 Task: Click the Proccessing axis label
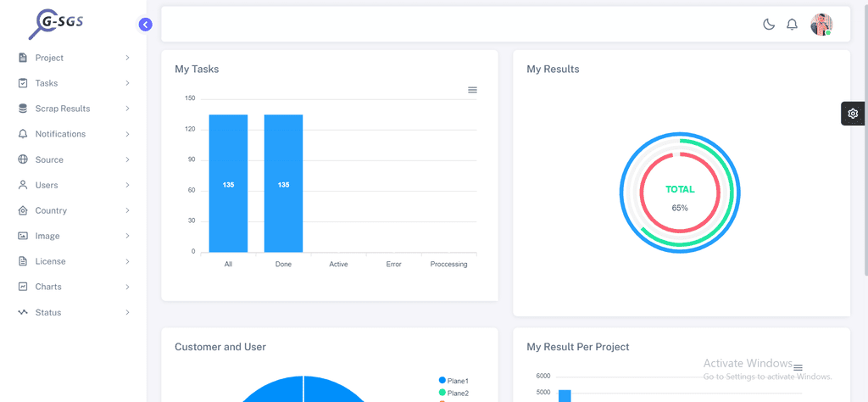tap(449, 264)
